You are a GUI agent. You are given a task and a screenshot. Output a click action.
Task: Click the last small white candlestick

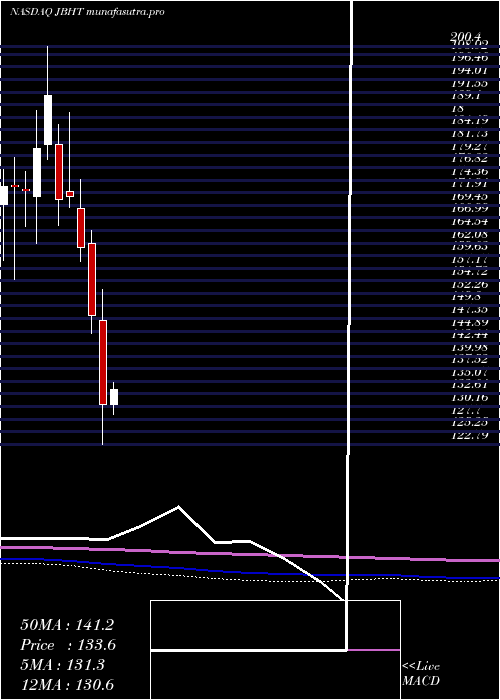click(114, 397)
